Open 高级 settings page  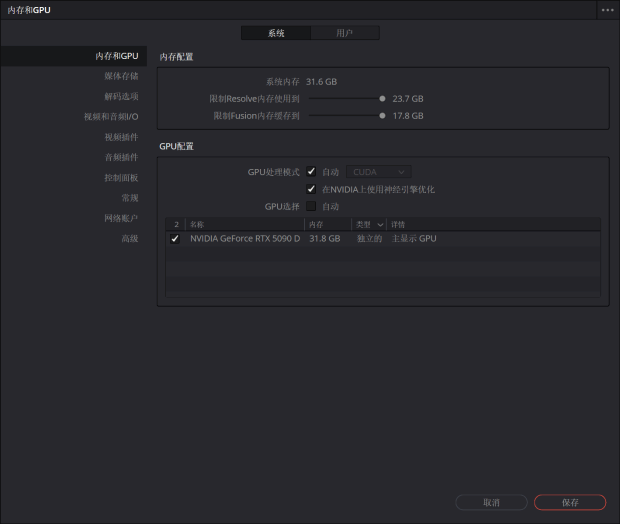(130, 239)
